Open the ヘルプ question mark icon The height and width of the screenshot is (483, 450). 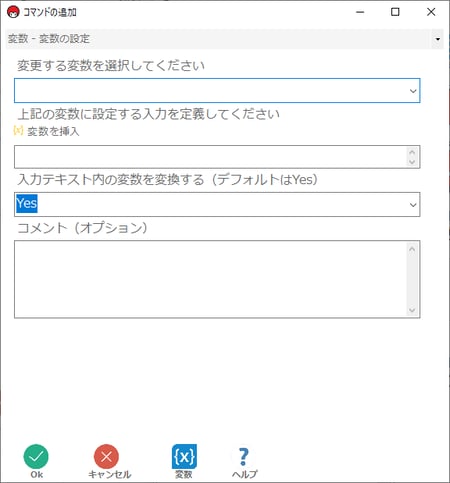coord(244,456)
